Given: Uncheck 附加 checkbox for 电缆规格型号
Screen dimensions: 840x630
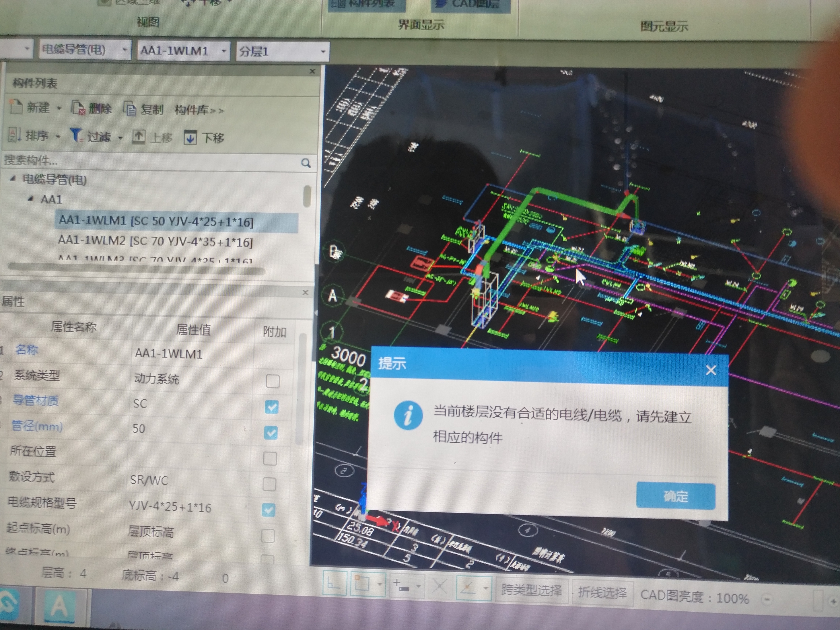Looking at the screenshot, I should 269,510.
